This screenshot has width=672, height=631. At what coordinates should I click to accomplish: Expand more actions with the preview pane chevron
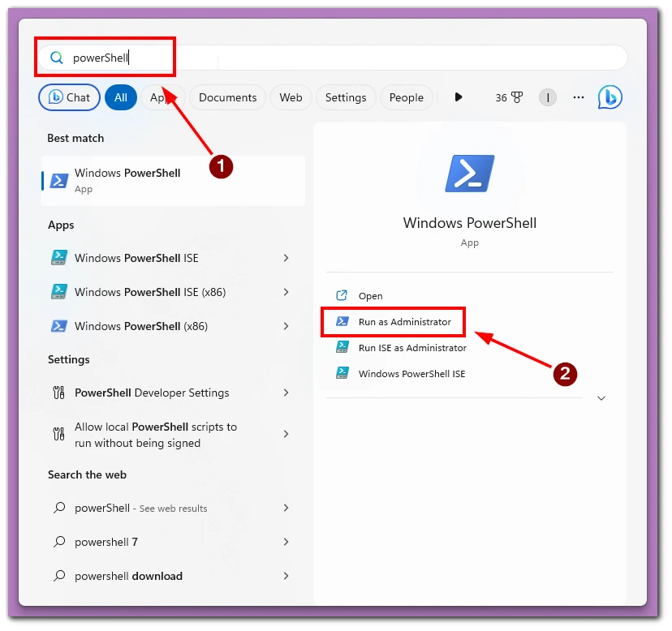601,398
